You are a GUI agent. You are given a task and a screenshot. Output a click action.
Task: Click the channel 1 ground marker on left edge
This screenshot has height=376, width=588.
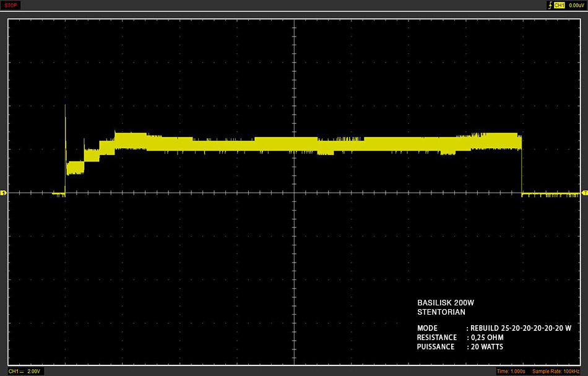pos(3,193)
